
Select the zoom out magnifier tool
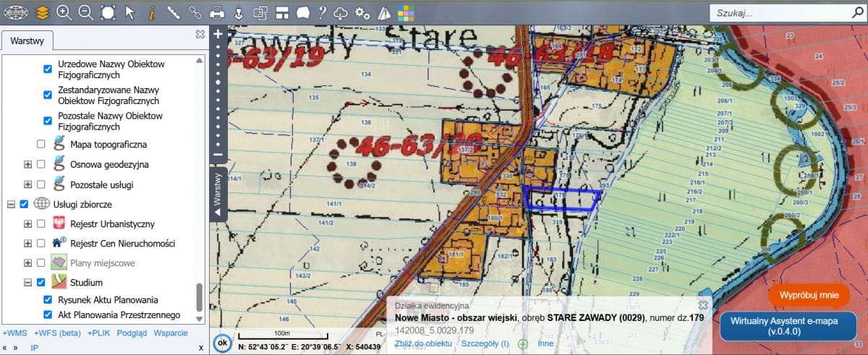pos(86,12)
